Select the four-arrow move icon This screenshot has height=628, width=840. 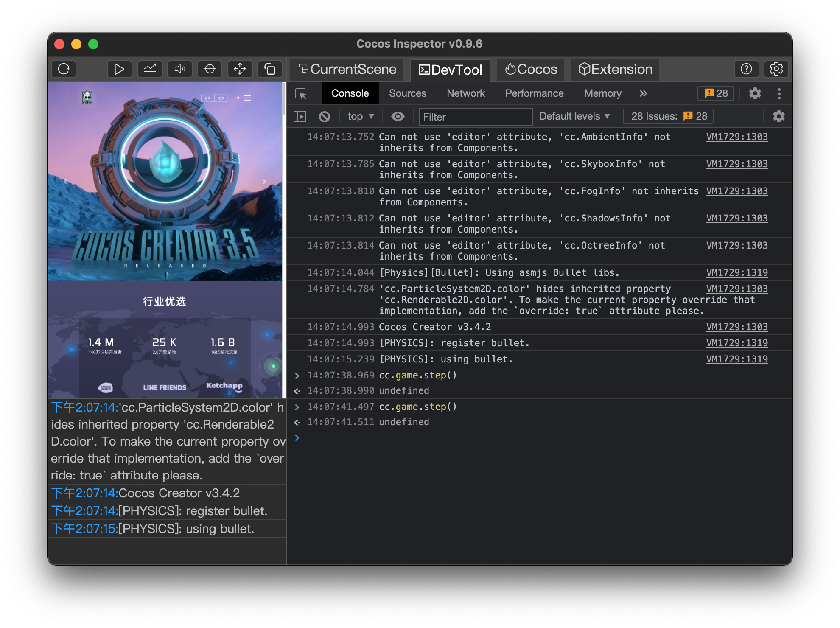240,69
